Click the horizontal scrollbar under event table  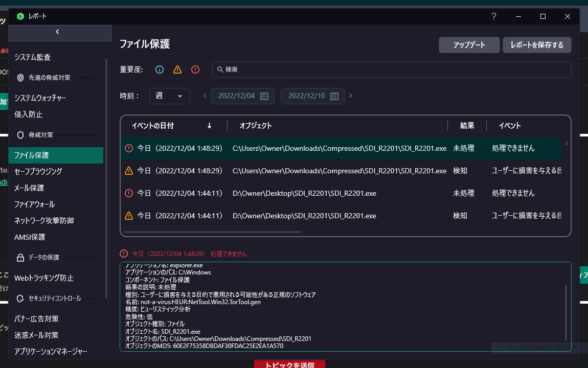(212, 232)
